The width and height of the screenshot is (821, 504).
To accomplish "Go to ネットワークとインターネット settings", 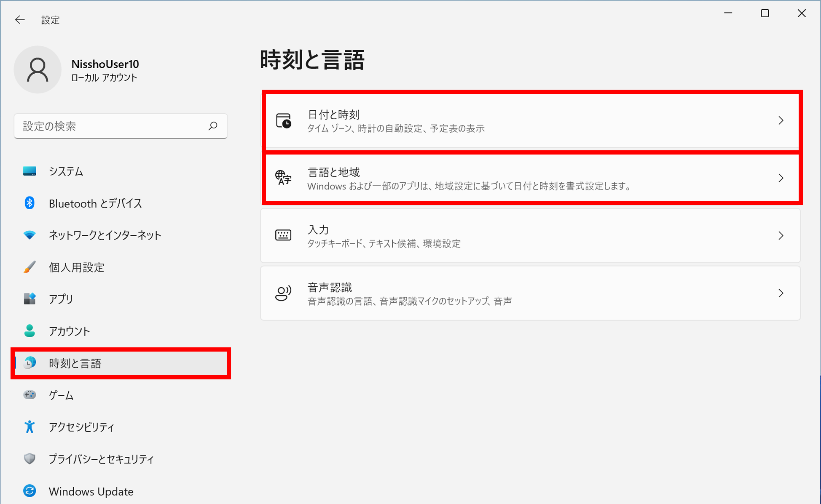I will [105, 235].
